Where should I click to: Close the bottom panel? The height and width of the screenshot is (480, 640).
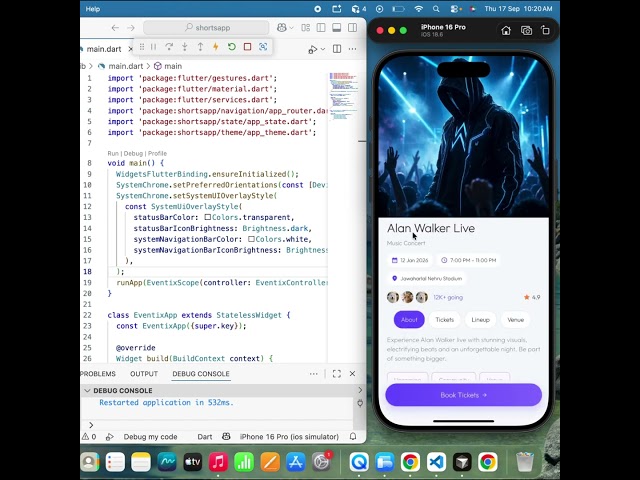pos(352,374)
